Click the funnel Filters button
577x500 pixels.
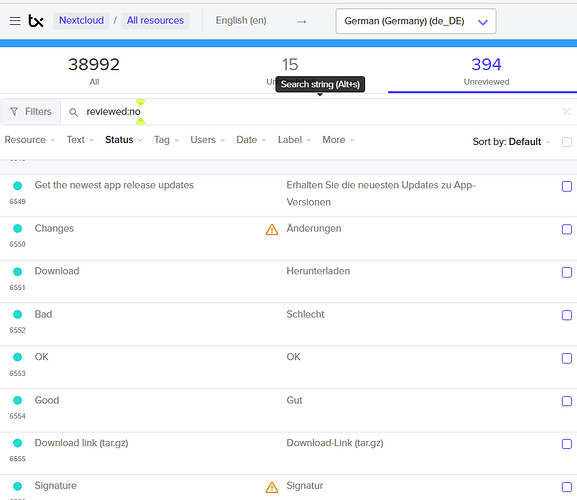pyautogui.click(x=31, y=111)
